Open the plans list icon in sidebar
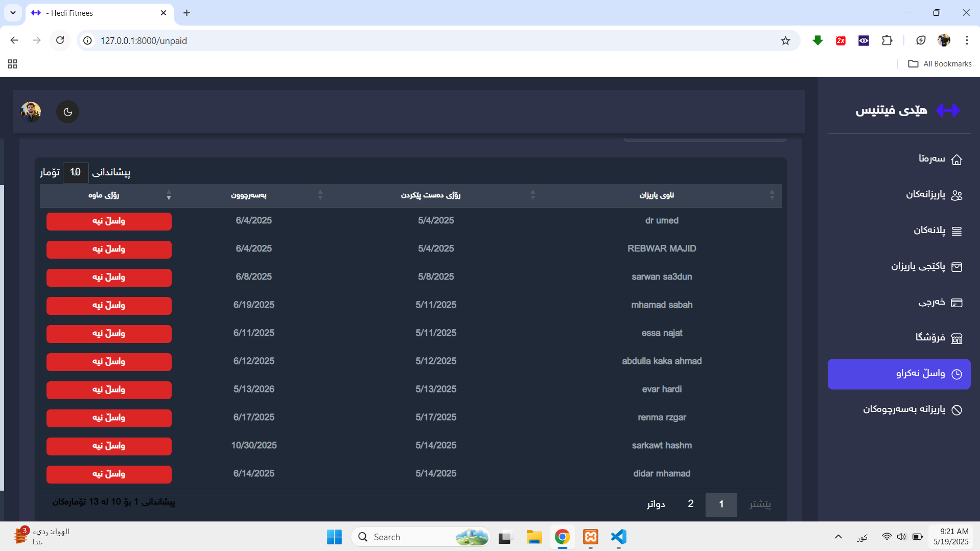Image resolution: width=980 pixels, height=551 pixels. tap(956, 231)
